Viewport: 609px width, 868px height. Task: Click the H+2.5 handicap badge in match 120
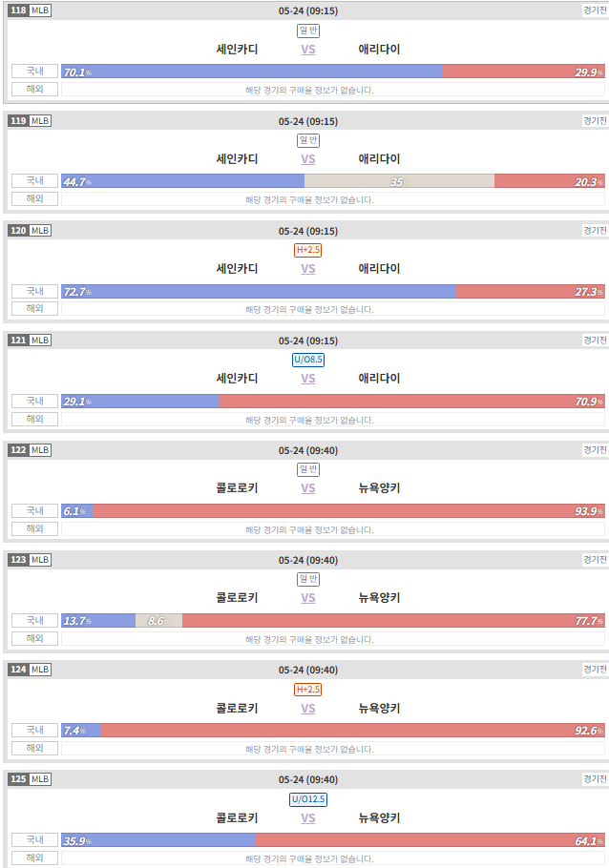(307, 250)
